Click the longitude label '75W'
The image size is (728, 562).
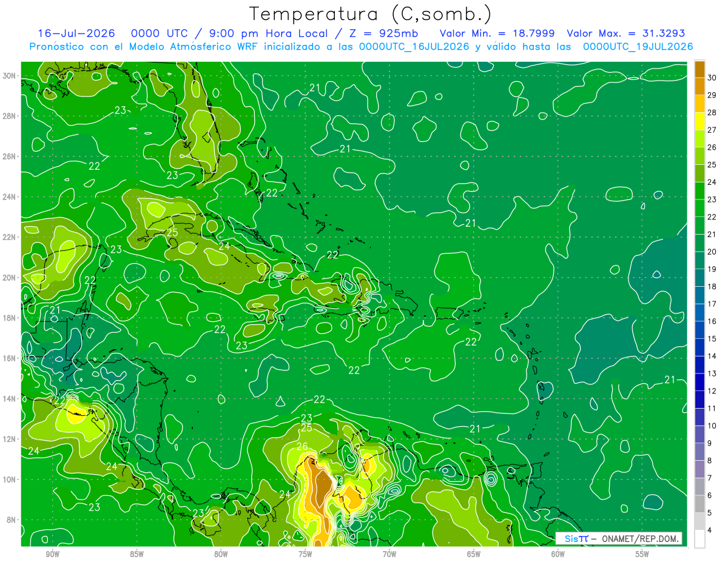tap(305, 554)
